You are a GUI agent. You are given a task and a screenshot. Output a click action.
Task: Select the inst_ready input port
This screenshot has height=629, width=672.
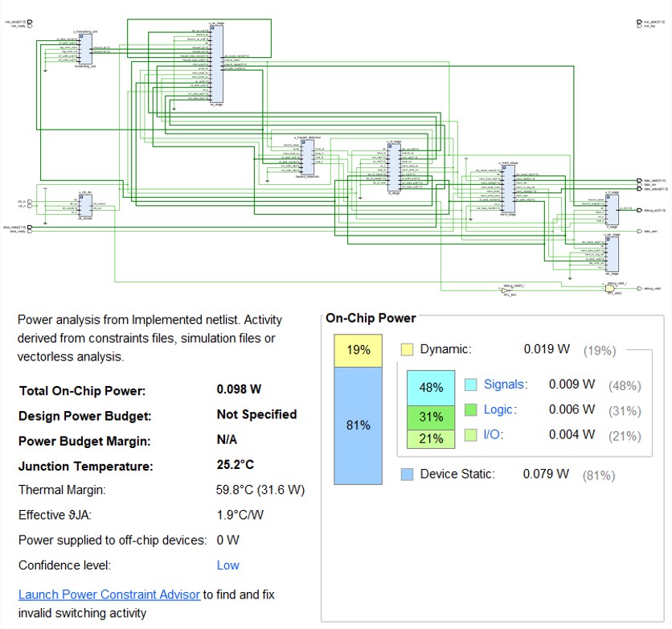pos(30,27)
